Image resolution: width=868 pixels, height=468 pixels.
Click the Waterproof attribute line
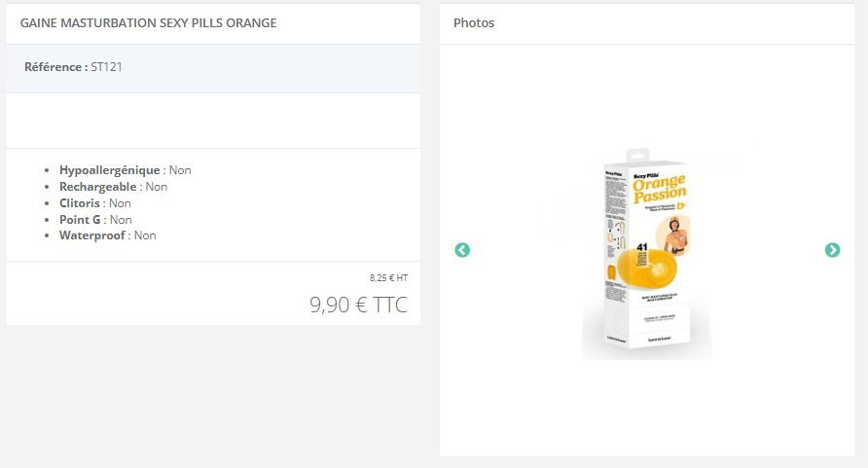pyautogui.click(x=108, y=235)
